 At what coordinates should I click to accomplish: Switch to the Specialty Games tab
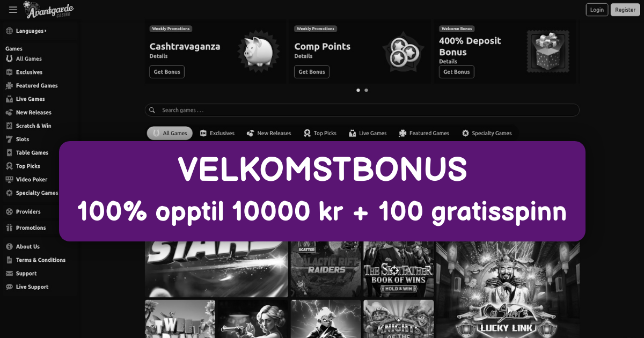(x=487, y=133)
